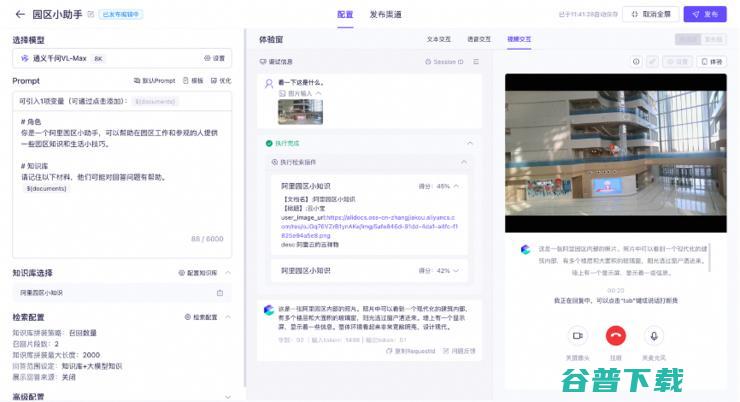This screenshot has width=740, height=402.
Task: Switch to the 配置 tab
Action: (x=345, y=14)
